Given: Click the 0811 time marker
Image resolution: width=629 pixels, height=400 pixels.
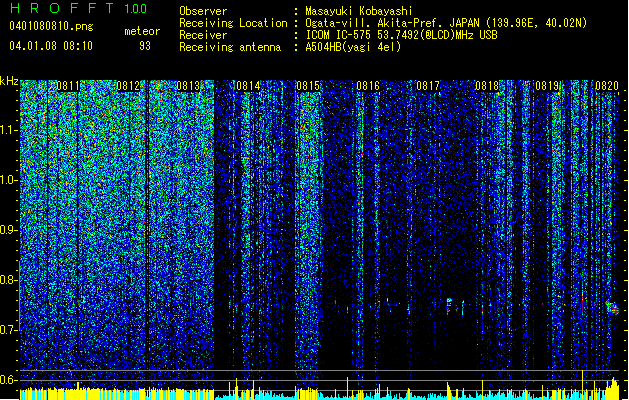Looking at the screenshot, I should [68, 86].
